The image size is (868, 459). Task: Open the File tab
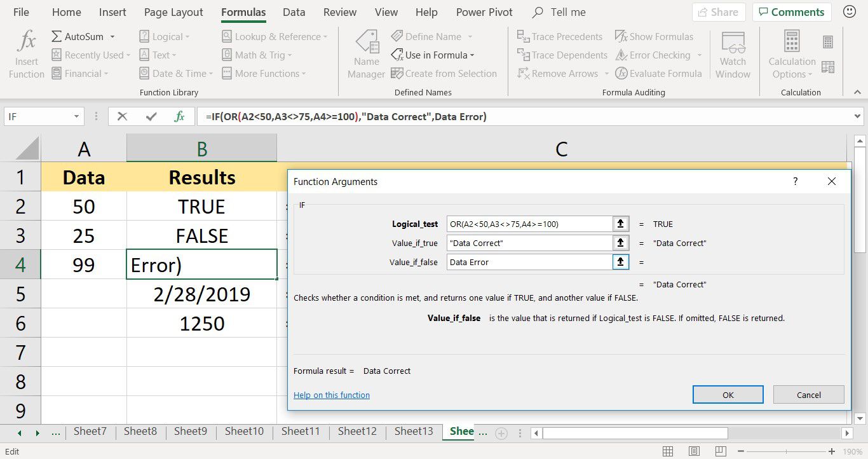pos(21,12)
